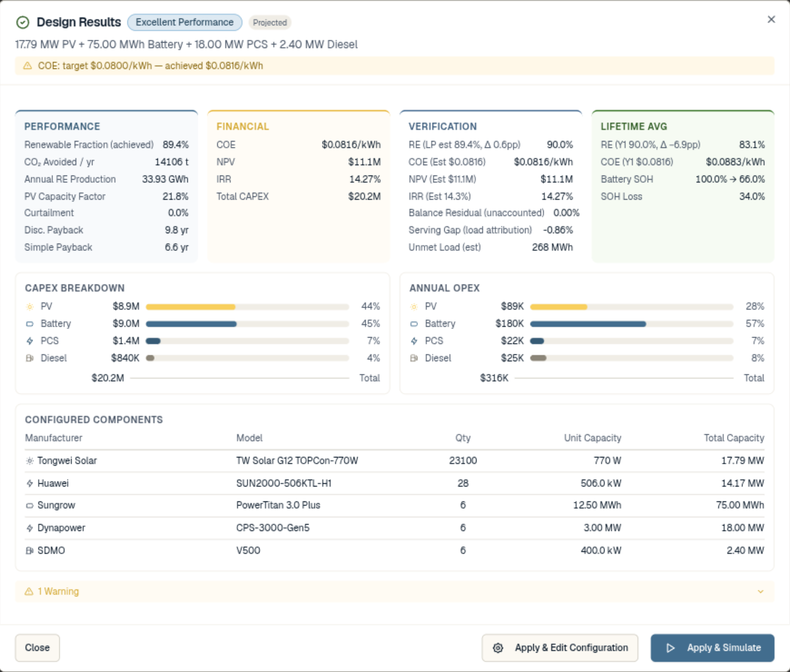Viewport: 790px width, 672px height.
Task: Click the Annual RE Production 33.93 GWh value
Action: click(x=165, y=179)
